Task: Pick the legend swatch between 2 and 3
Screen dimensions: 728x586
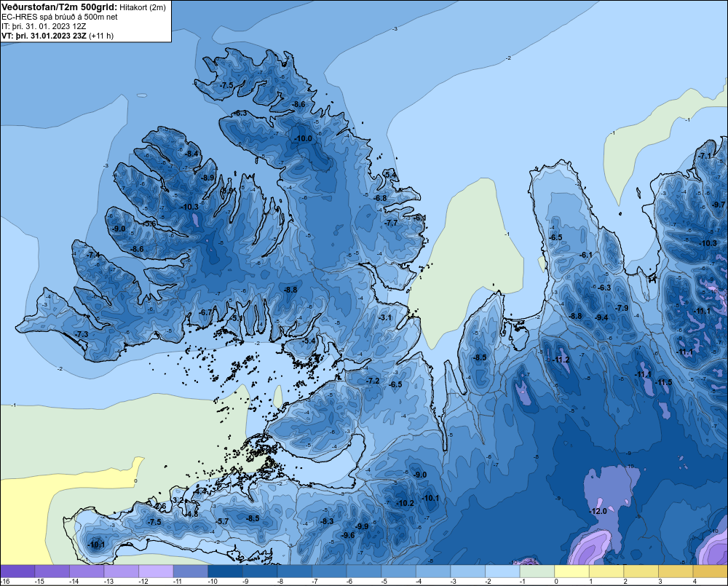Action: pos(641,571)
